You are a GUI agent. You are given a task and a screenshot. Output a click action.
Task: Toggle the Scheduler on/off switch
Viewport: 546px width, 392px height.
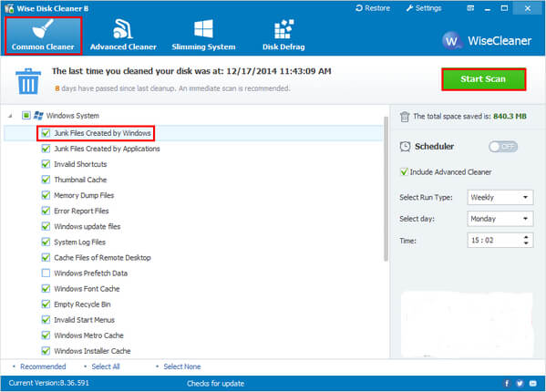click(503, 147)
